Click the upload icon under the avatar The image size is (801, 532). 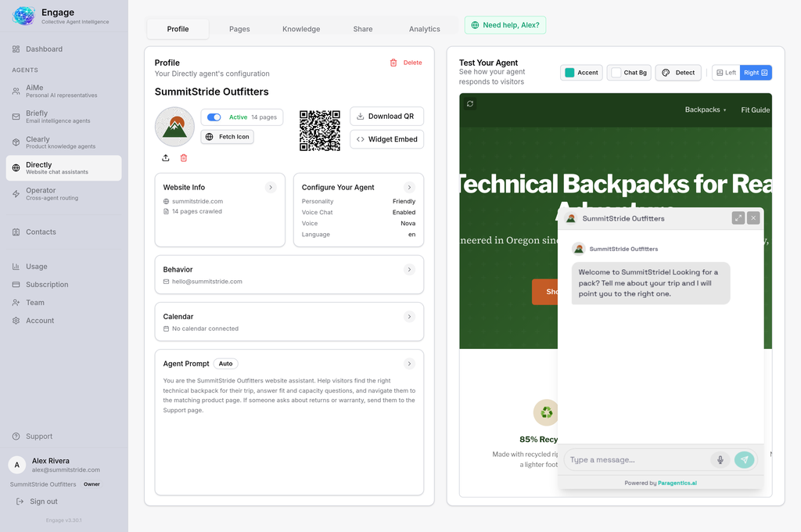point(166,158)
